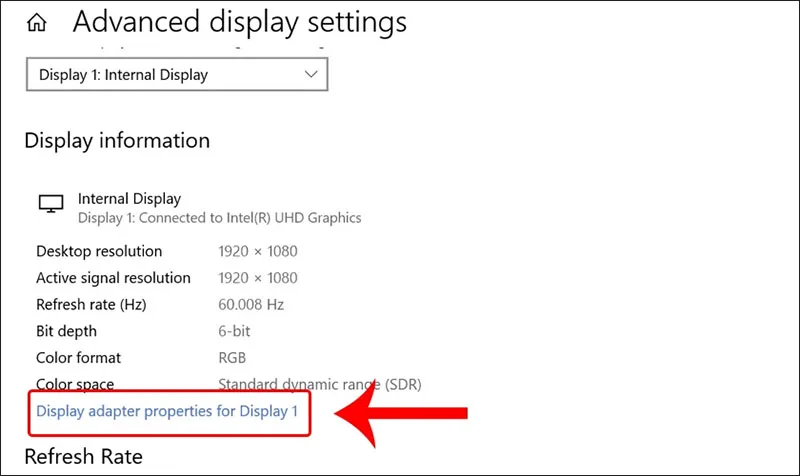
Task: Select the 6-bit bit depth value
Action: click(234, 331)
